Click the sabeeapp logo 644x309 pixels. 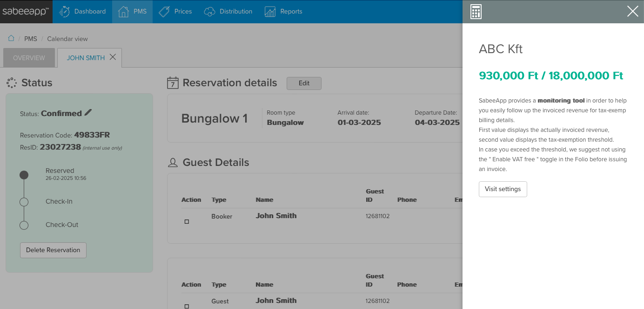pos(26,12)
